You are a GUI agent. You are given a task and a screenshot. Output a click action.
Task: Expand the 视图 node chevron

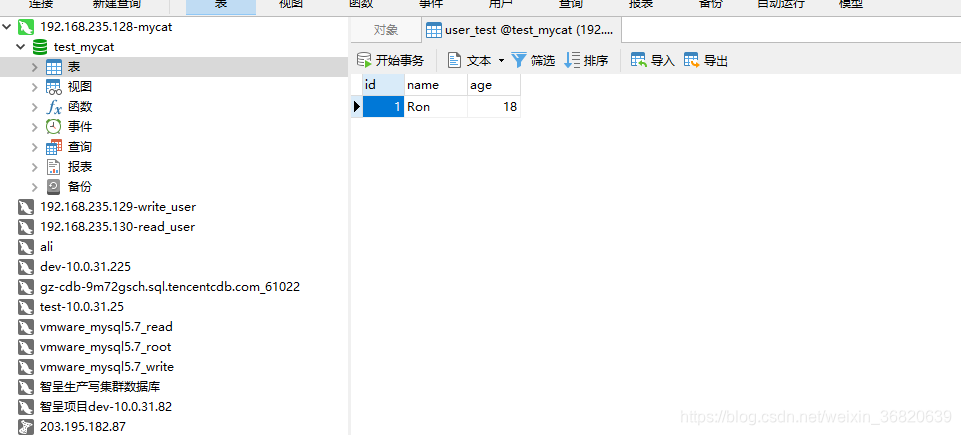coord(35,87)
